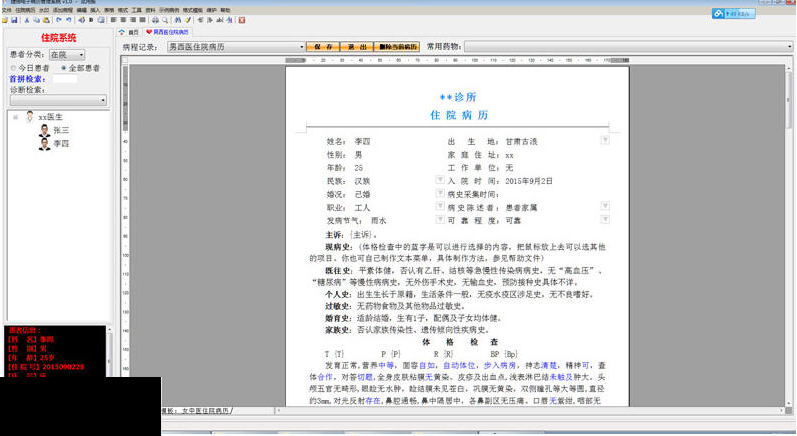Click the red X toolbar icon
This screenshot has width=797, height=436.
coord(242,20)
